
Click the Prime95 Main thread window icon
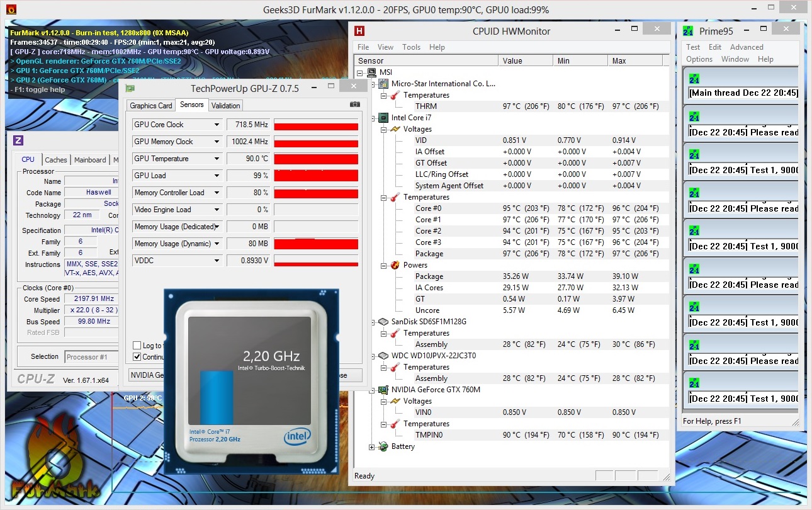pyautogui.click(x=694, y=79)
